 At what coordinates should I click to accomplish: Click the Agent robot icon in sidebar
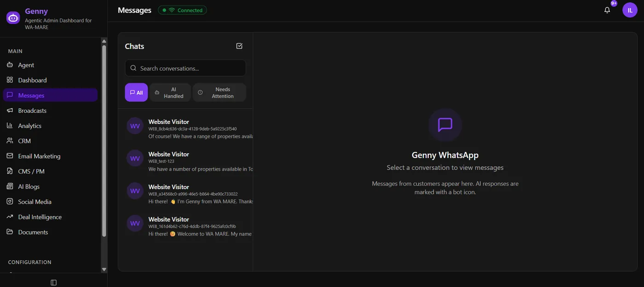[x=10, y=65]
